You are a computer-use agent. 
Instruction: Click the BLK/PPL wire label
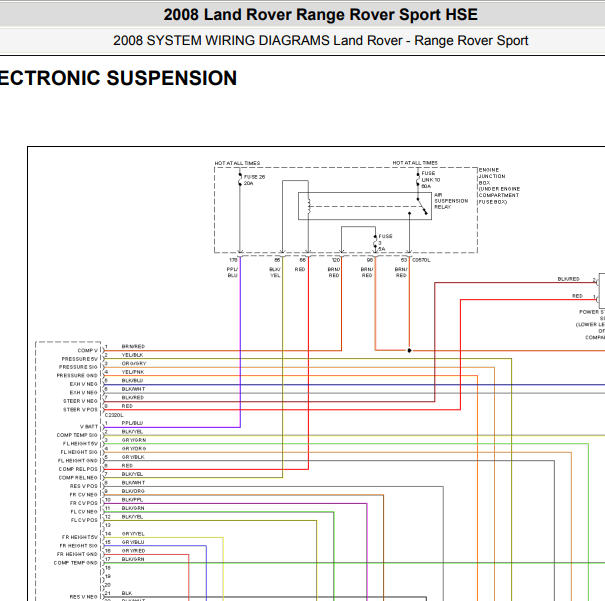coord(132,500)
